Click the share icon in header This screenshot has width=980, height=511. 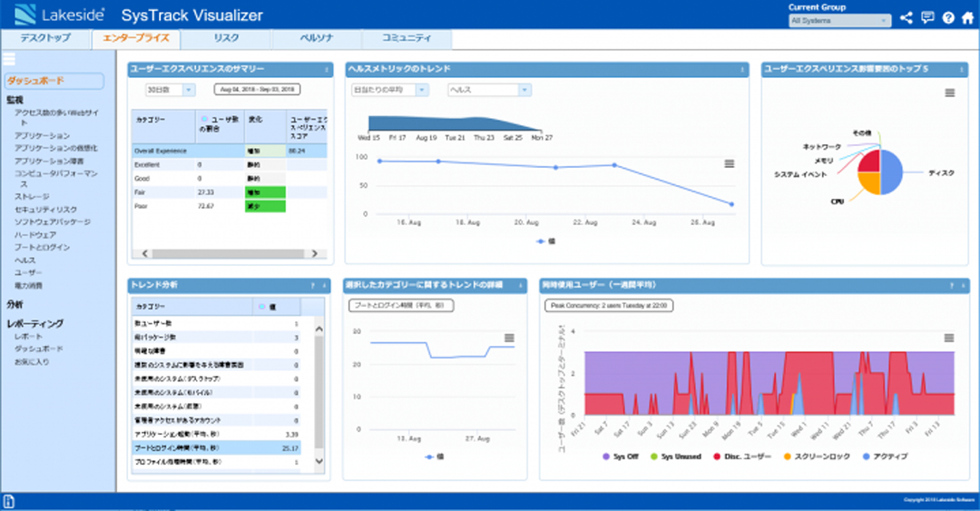[906, 18]
